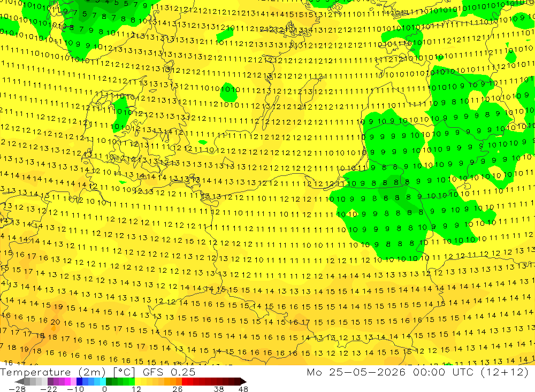Image resolution: width=535 pixels, height=392 pixels.
Task: Click the "GFS 0.25" model label
Action: pyautogui.click(x=169, y=372)
